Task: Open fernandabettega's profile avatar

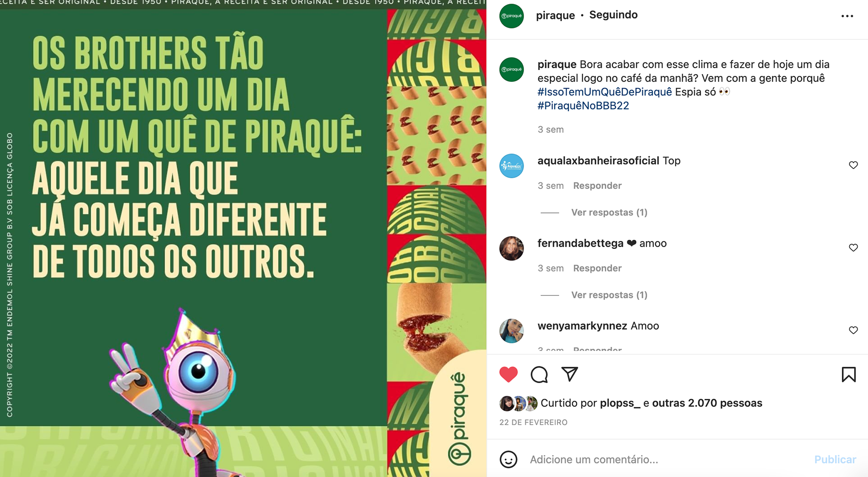Action: click(511, 248)
